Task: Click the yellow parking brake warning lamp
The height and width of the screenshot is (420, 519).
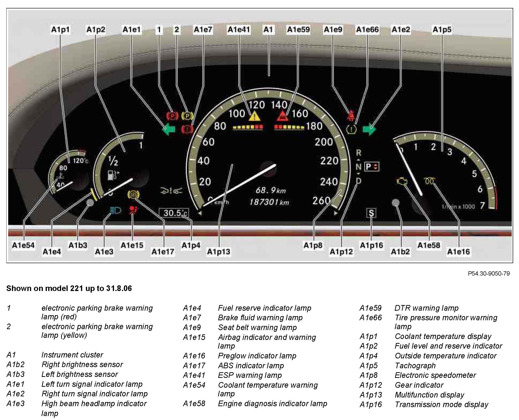Action: (x=187, y=116)
